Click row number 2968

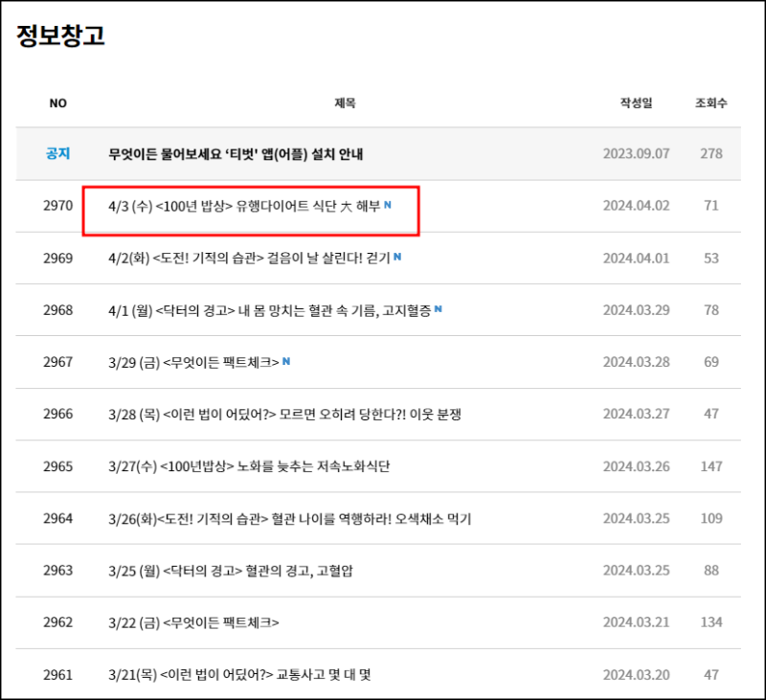(x=58, y=309)
